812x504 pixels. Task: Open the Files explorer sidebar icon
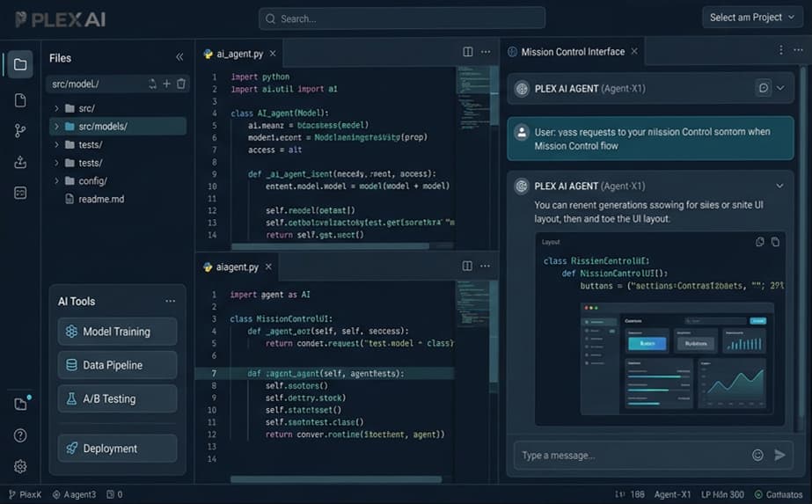[x=20, y=64]
